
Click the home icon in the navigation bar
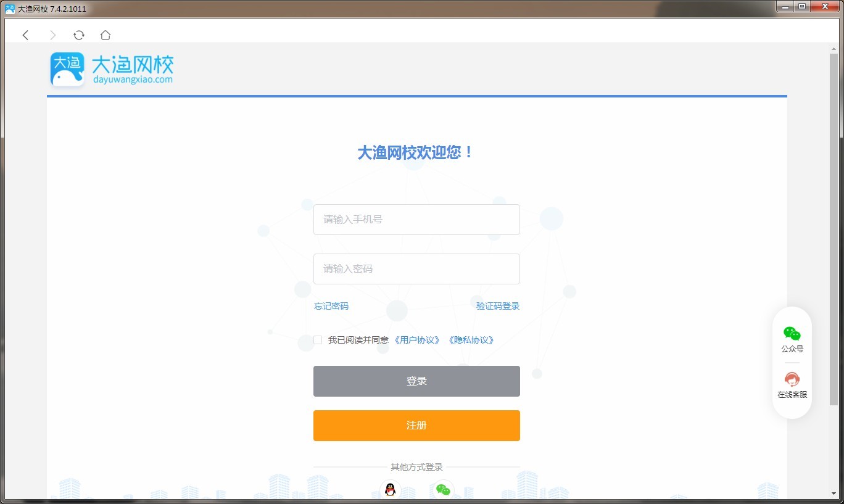tap(105, 35)
